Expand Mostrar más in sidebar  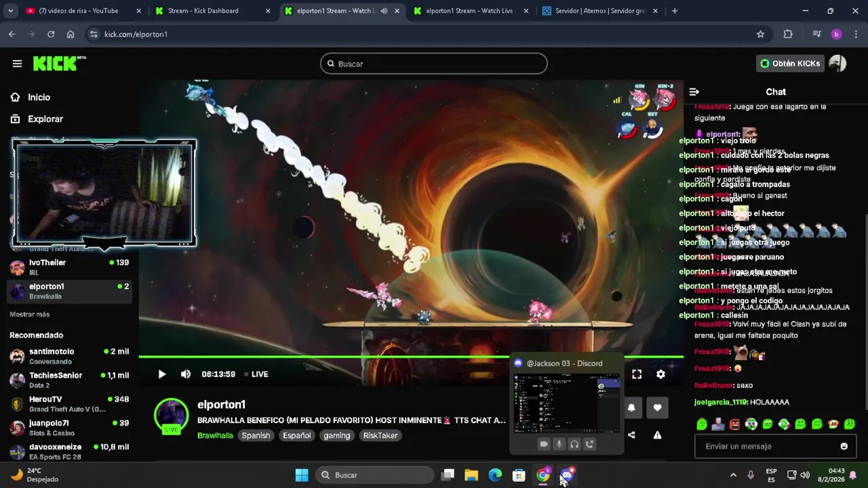pyautogui.click(x=29, y=314)
